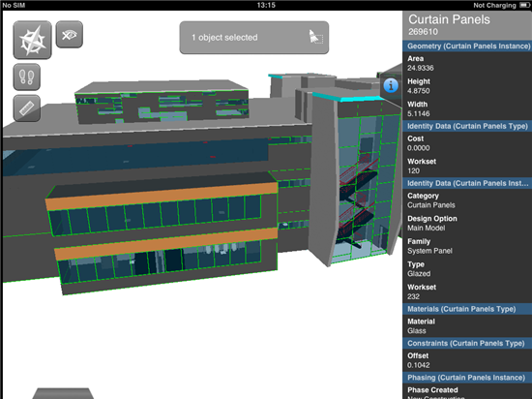This screenshot has height=399, width=532.
Task: Select the Category value Curtain Panels
Action: [x=431, y=205]
